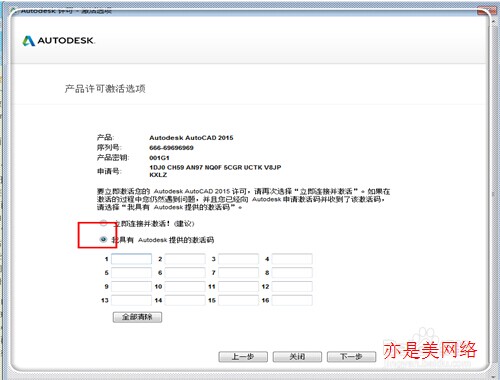Click activation code field 2
This screenshot has height=380, width=500.
(x=185, y=259)
